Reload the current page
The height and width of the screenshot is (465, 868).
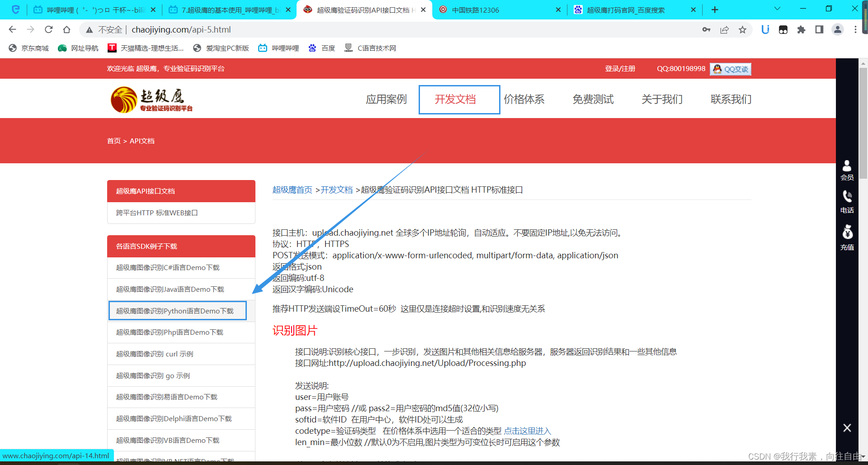click(48, 29)
